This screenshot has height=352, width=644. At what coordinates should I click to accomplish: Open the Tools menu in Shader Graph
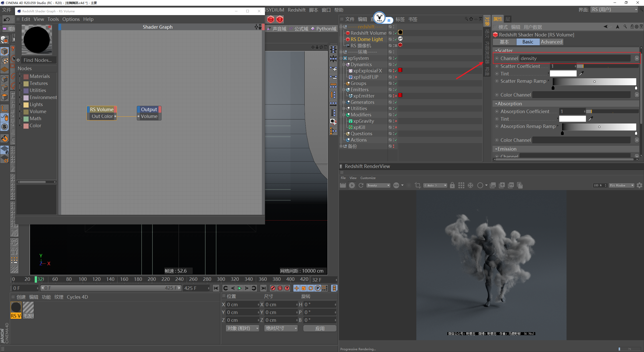point(53,19)
